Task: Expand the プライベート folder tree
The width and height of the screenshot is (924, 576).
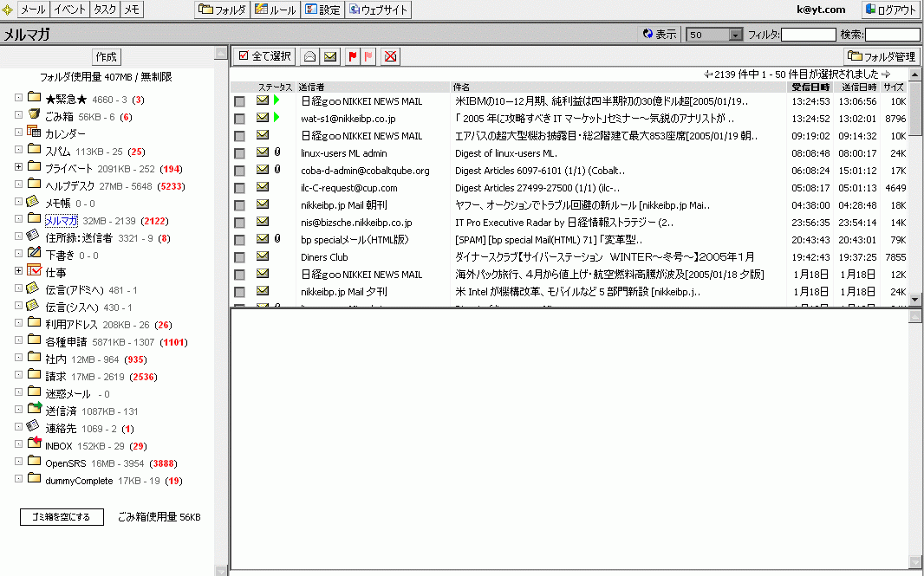Action: pos(18,167)
